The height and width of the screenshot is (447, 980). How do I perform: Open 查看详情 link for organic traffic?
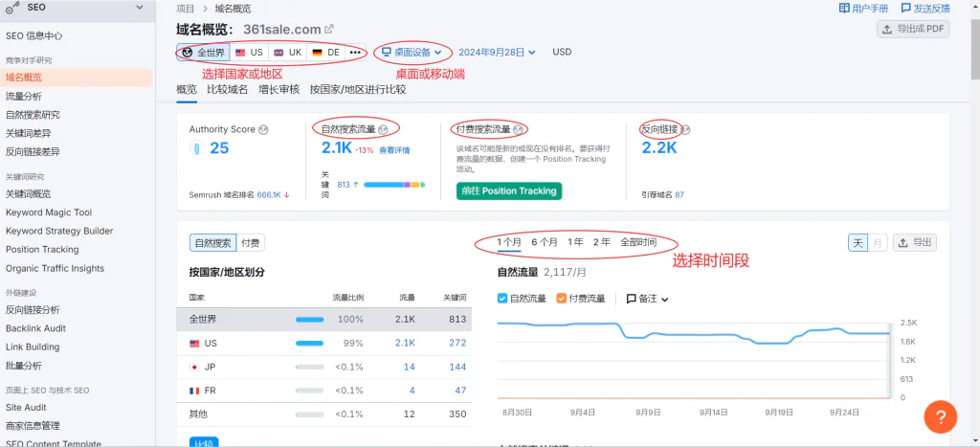point(394,150)
